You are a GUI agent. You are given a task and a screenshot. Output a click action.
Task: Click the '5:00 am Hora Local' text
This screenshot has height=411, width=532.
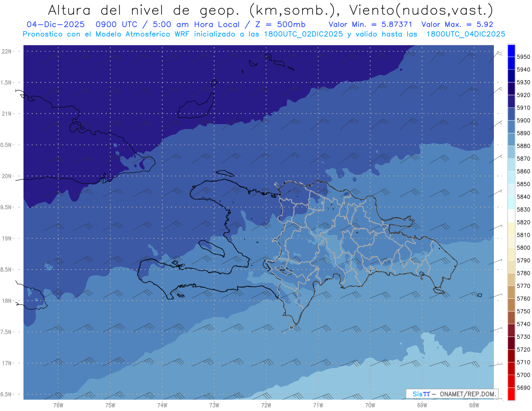point(197,25)
